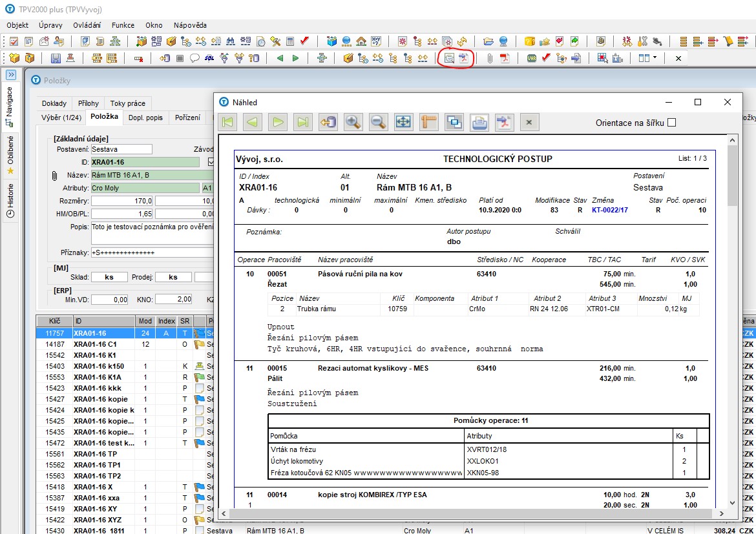Click the binoculars search icon
The width and height of the screenshot is (756, 534).
pos(231,41)
